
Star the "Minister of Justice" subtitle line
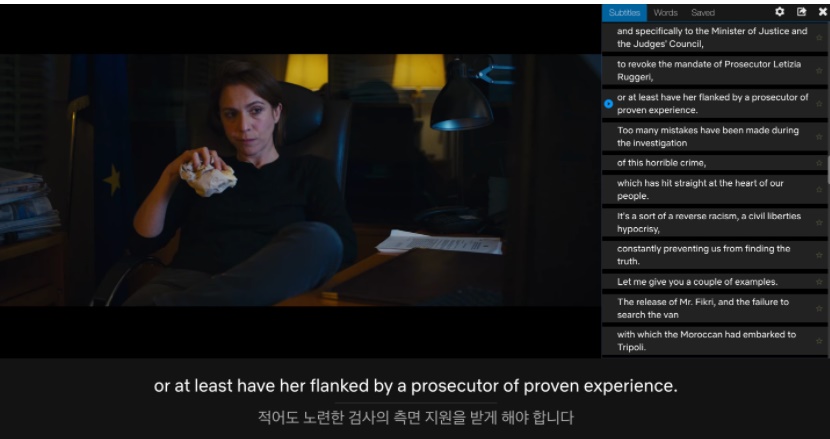pos(819,38)
